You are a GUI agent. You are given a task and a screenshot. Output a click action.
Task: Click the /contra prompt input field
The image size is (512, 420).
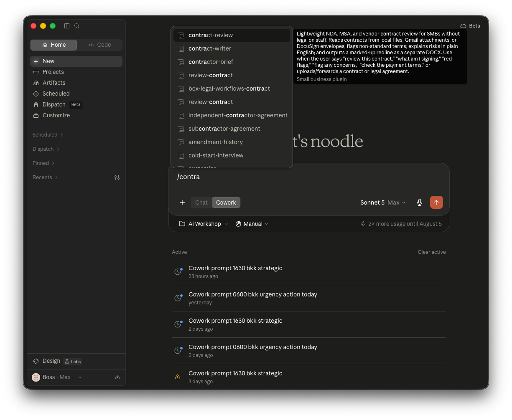point(308,177)
